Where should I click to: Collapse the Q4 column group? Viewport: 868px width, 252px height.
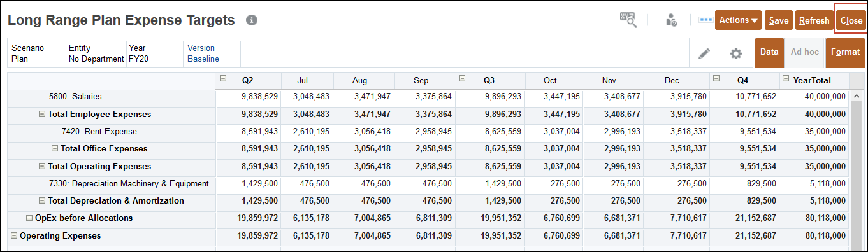click(716, 79)
